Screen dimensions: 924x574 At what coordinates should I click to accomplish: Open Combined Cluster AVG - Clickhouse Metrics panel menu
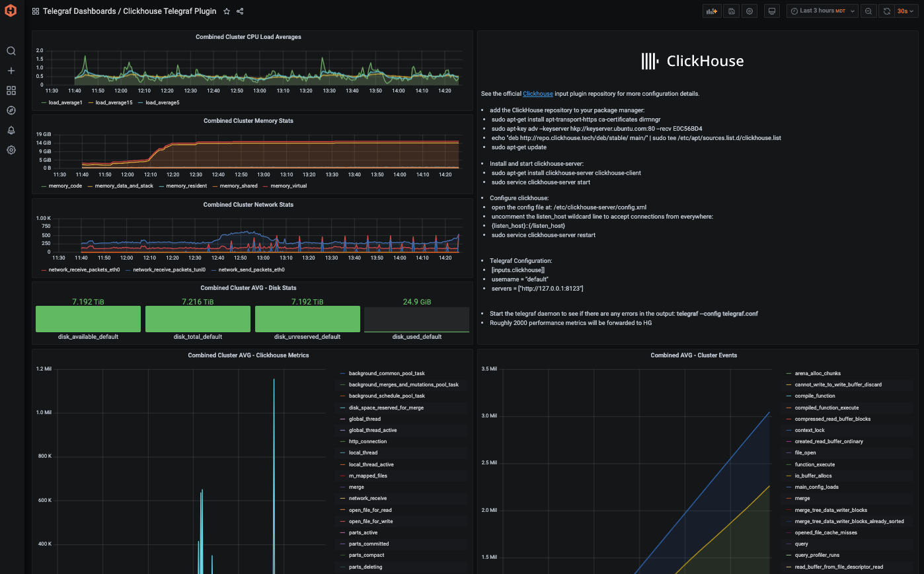click(249, 355)
